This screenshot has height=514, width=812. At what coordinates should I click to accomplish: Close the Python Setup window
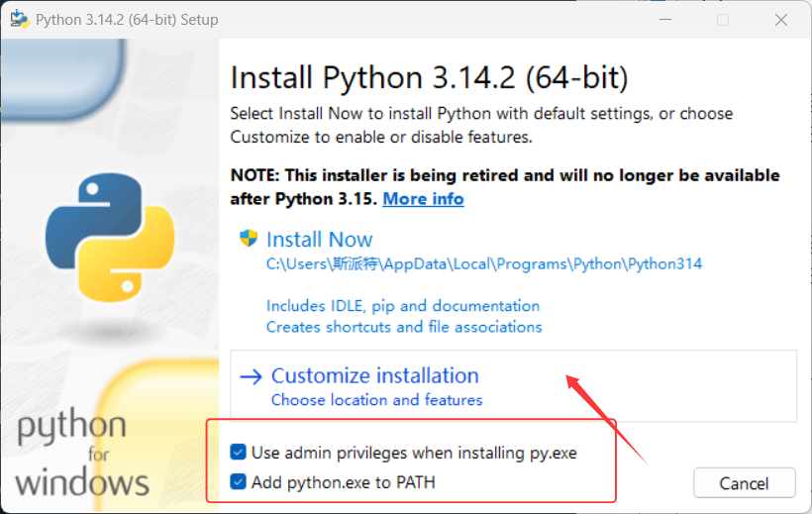[781, 20]
